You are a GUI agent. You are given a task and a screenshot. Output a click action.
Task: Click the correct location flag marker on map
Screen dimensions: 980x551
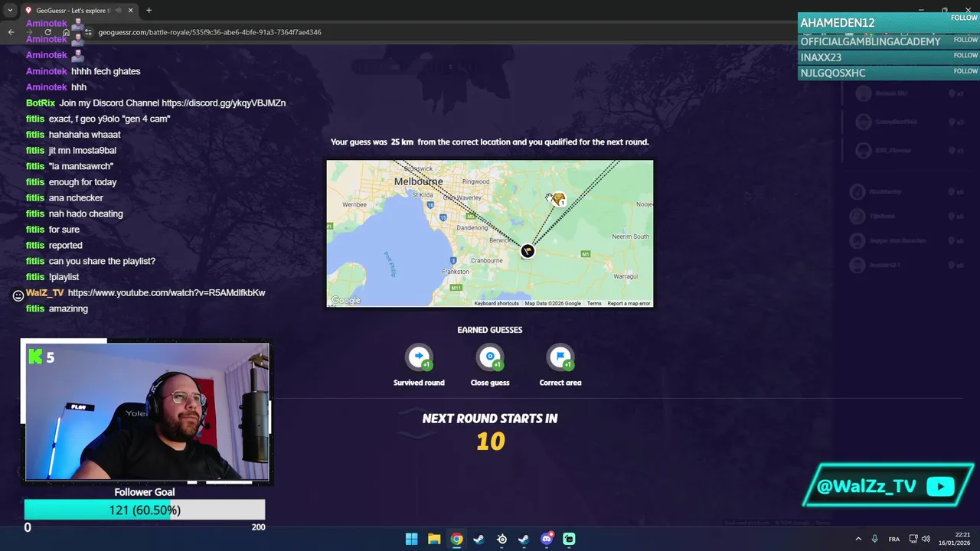(528, 251)
